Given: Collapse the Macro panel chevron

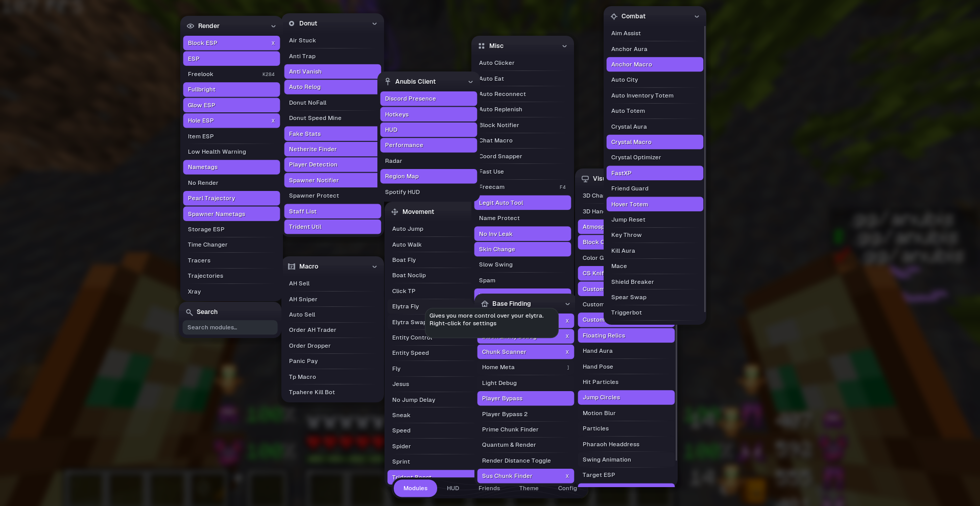Looking at the screenshot, I should click(x=374, y=267).
